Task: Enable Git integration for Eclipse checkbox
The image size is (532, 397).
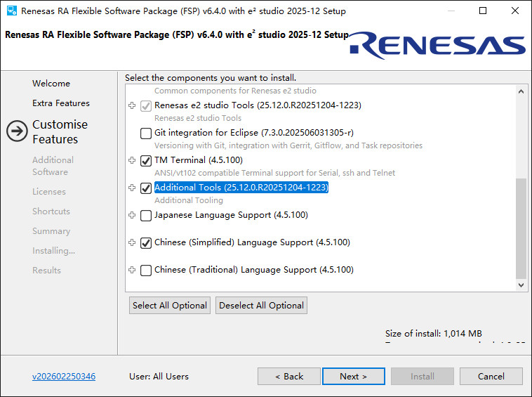Action: tap(146, 134)
